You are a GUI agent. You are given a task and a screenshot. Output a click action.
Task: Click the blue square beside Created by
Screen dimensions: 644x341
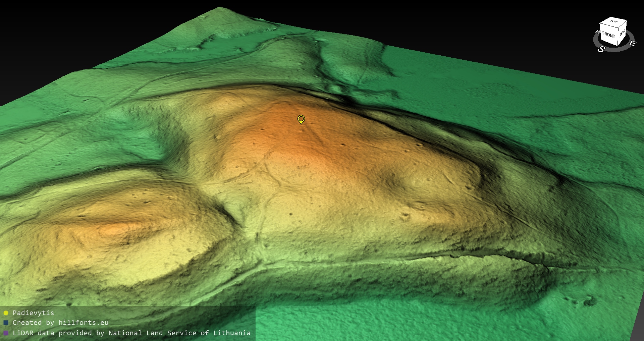pyautogui.click(x=6, y=323)
